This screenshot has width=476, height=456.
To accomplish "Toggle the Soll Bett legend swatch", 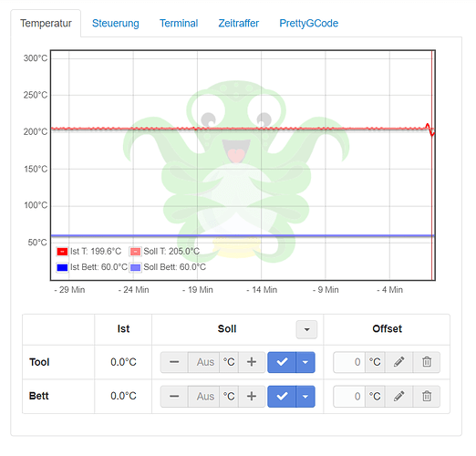I will (135, 267).
